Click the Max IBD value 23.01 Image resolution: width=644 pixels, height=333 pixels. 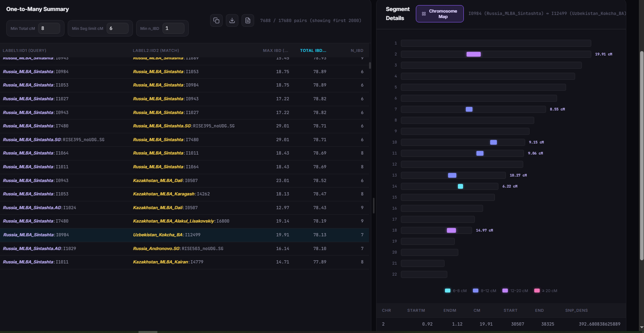click(282, 181)
